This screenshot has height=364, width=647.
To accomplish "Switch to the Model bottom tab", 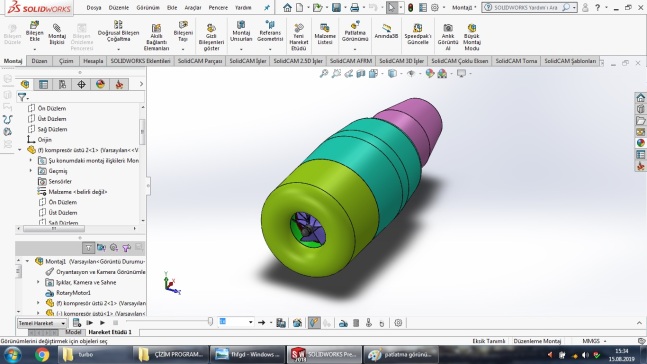I will [x=73, y=332].
